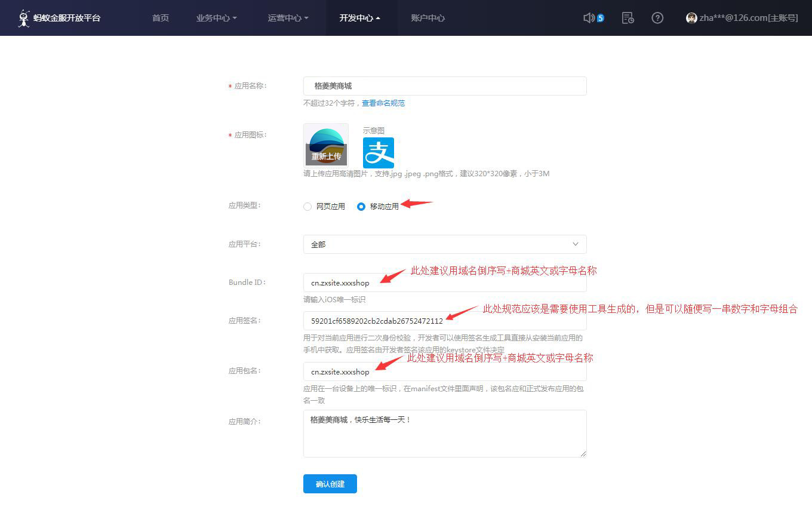This screenshot has width=812, height=528.
Task: Re-upload the application icon thumbnail
Action: tap(326, 146)
